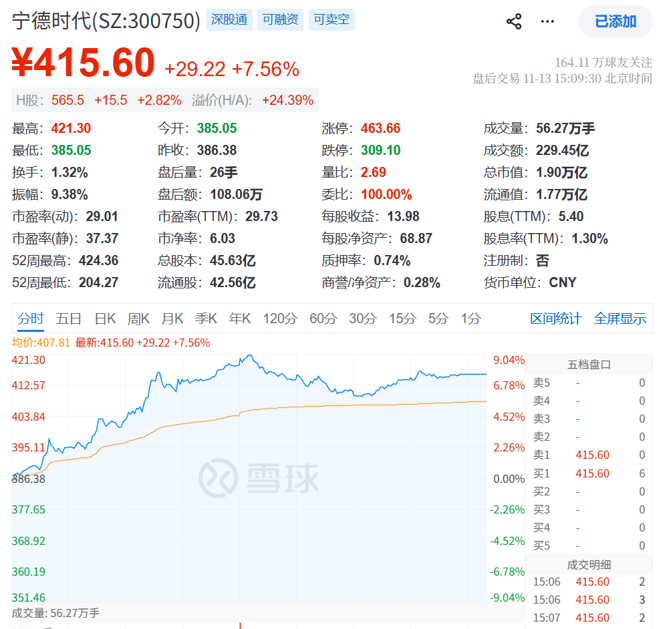Click the 可卖空 tag
Viewport: 667px width, 629px height.
tap(331, 20)
